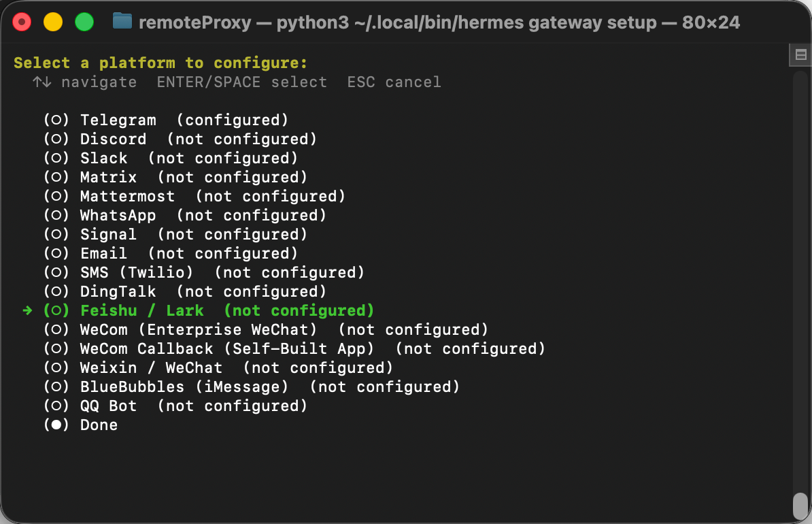Image resolution: width=812 pixels, height=524 pixels.
Task: Click the Weixin / WeChat text
Action: tap(151, 368)
